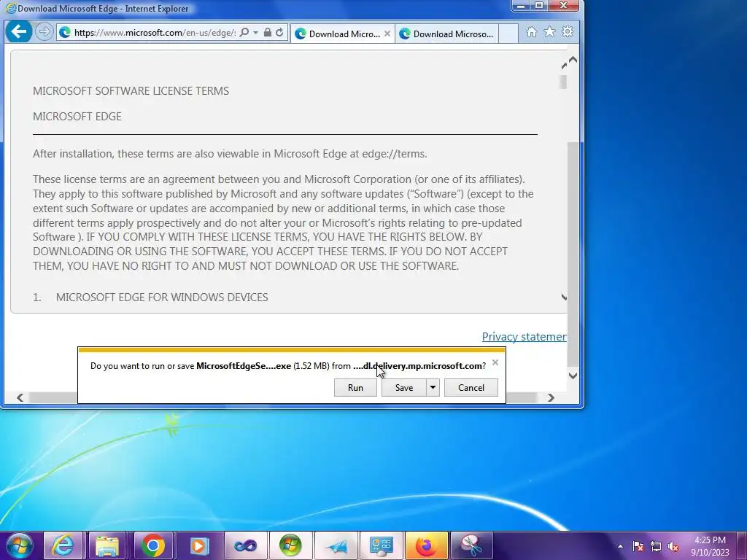747x560 pixels.
Task: Minimize the Internet Explorer window
Action: tap(521, 6)
